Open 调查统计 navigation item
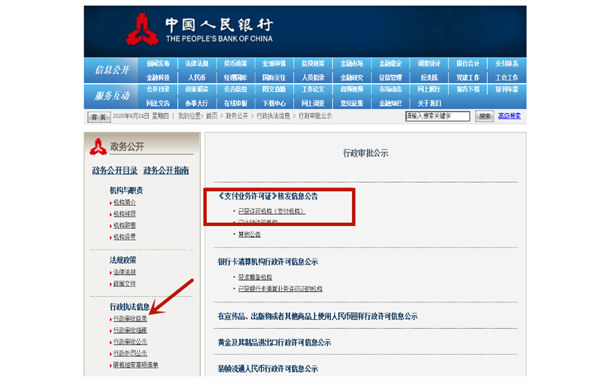Viewport: 600px width, 381px height. 429,64
